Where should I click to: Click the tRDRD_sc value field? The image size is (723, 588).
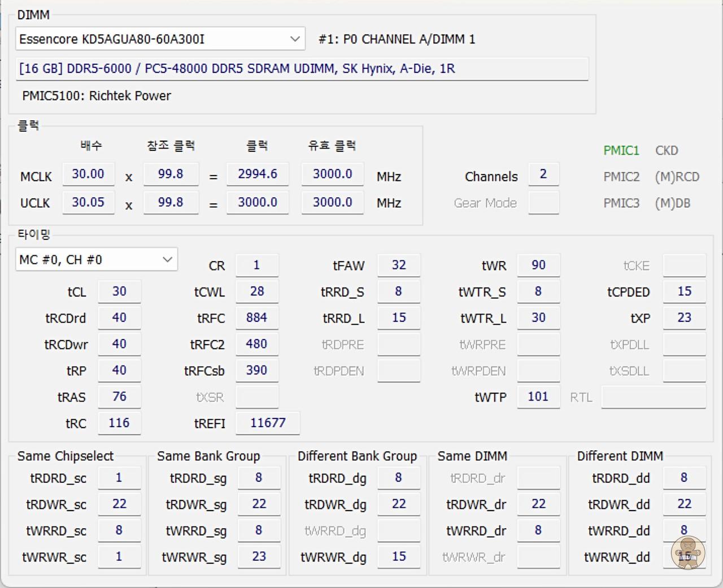pyautogui.click(x=119, y=478)
